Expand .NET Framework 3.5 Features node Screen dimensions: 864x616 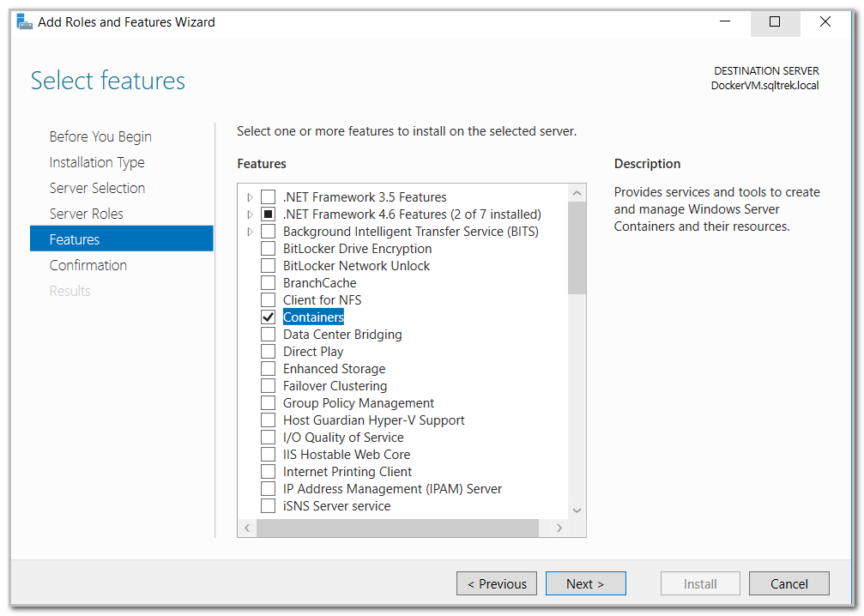click(x=250, y=197)
